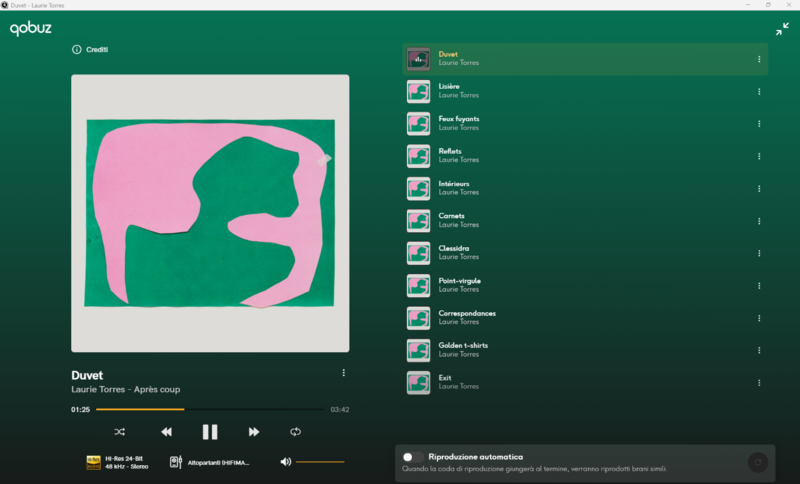The image size is (800, 484).
Task: Skip to the previous track
Action: 166,432
